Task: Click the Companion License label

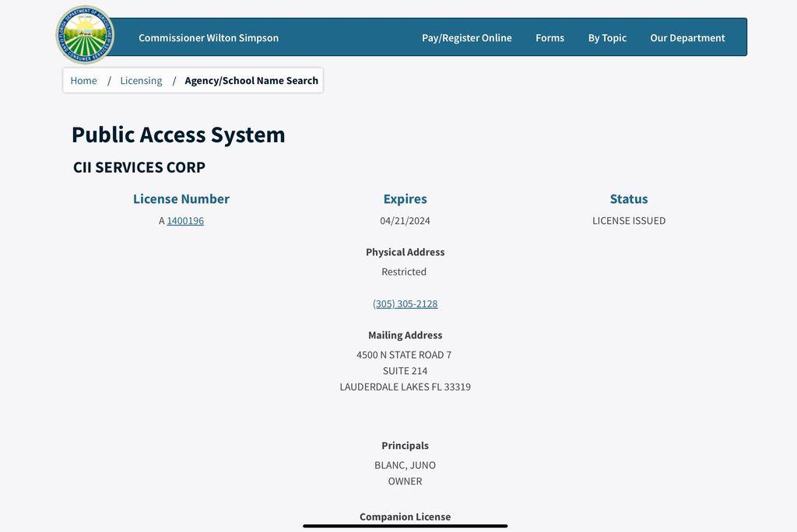Action: tap(405, 516)
